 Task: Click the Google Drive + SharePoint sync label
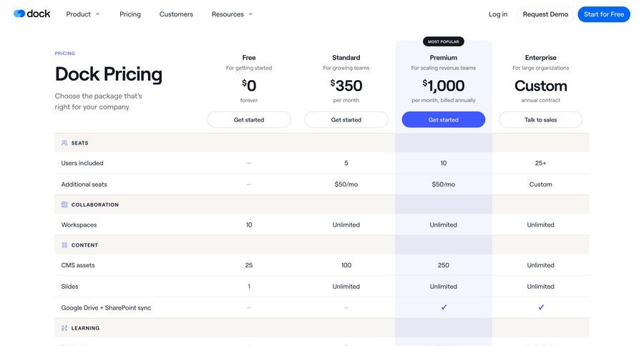(x=106, y=308)
